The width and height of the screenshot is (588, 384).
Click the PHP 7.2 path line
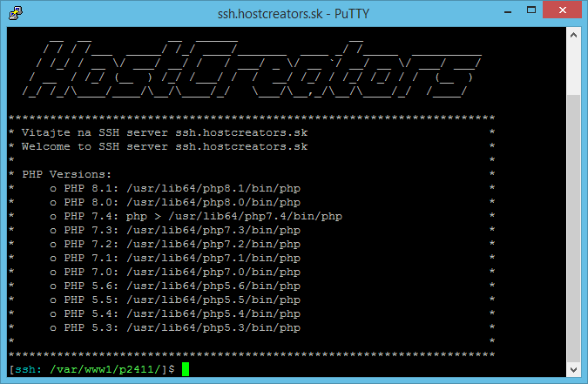coord(175,244)
